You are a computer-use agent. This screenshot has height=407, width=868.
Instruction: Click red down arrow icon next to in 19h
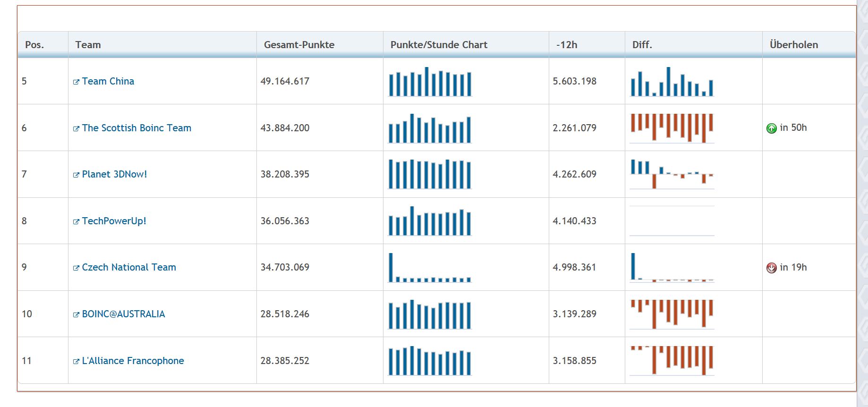tap(772, 268)
